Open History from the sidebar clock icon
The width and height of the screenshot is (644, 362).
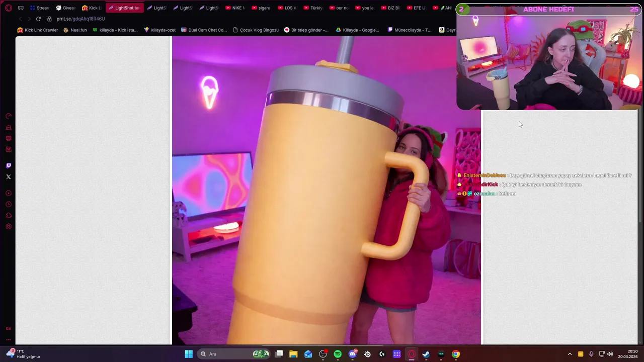click(x=9, y=204)
